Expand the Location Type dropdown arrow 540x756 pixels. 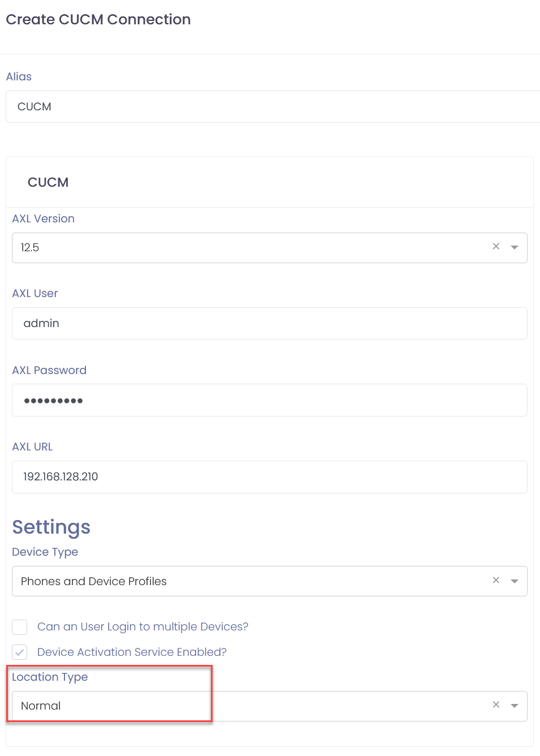click(x=515, y=706)
